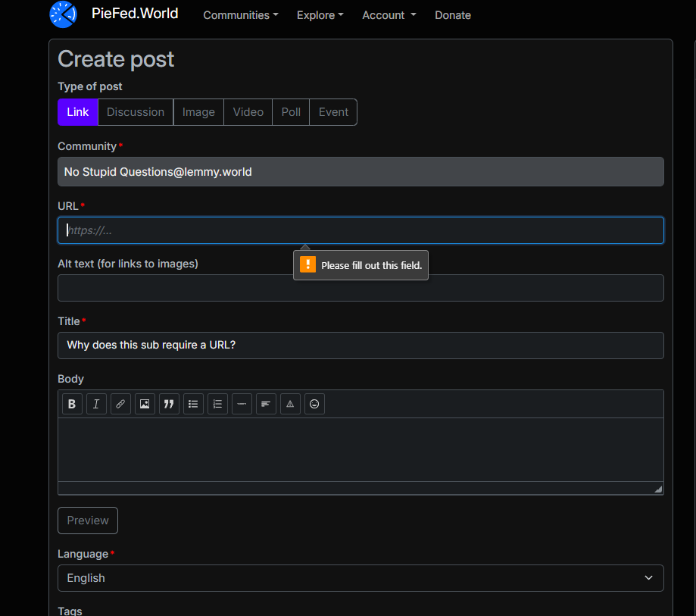Click the 'Community' label
Viewport: 696px width, 616px height.
coord(87,146)
